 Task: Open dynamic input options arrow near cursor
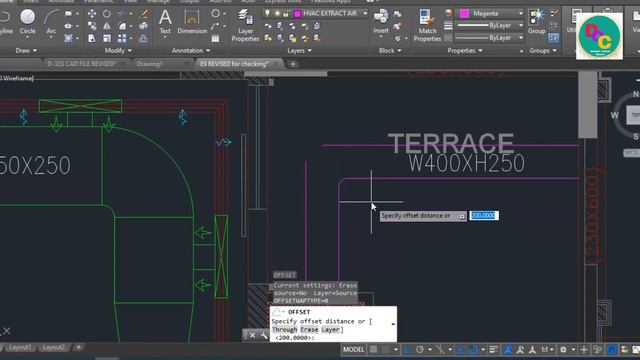point(462,216)
